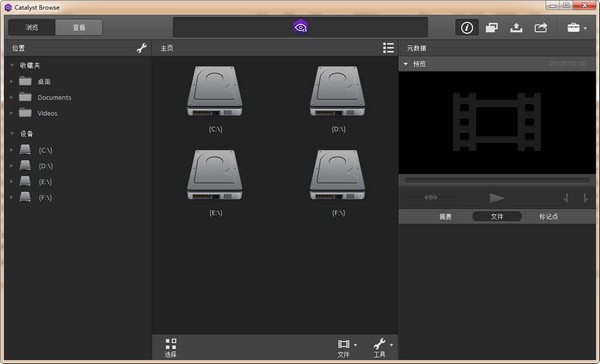Toggle the info inspector button
Viewport: 600px width, 364px height.
click(x=466, y=28)
